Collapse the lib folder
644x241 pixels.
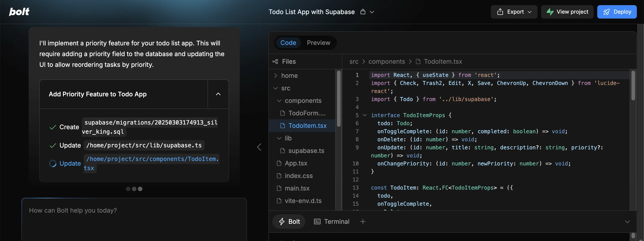coord(279,138)
